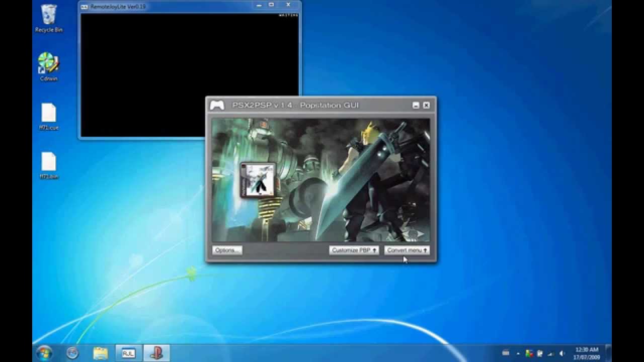644x362 pixels.
Task: Expand the Convert menu dropdown
Action: (407, 250)
